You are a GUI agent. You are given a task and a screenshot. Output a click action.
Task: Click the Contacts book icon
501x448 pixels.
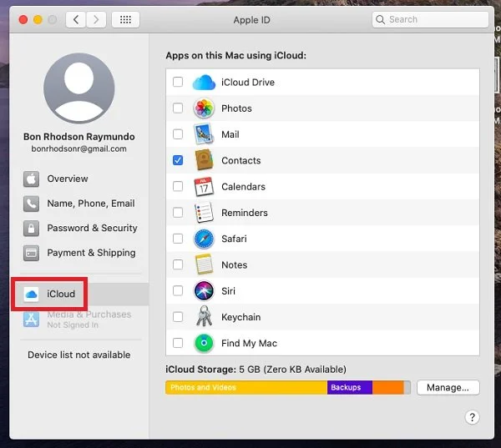pos(204,160)
